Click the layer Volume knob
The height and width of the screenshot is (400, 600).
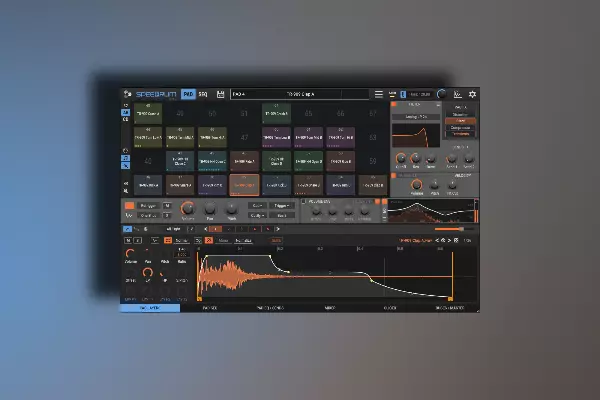point(130,253)
